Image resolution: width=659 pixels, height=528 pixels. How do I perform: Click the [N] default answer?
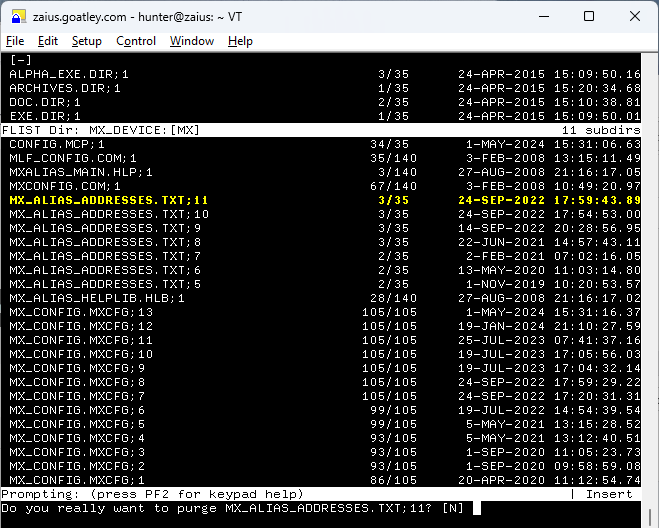[453, 508]
